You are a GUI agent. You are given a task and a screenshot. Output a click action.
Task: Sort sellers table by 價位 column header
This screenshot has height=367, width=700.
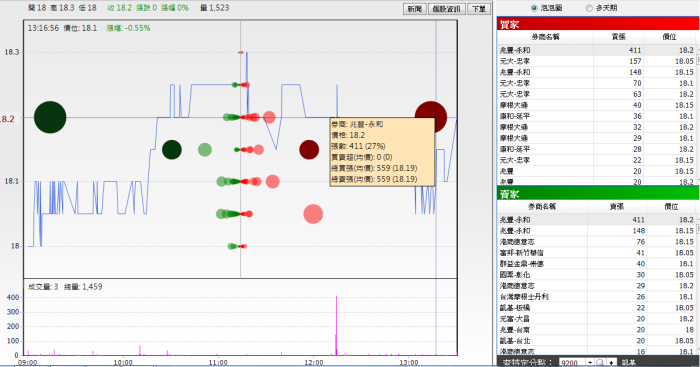click(x=671, y=207)
